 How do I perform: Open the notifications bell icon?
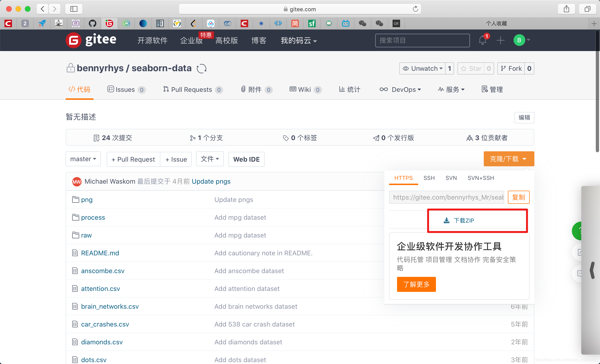483,40
